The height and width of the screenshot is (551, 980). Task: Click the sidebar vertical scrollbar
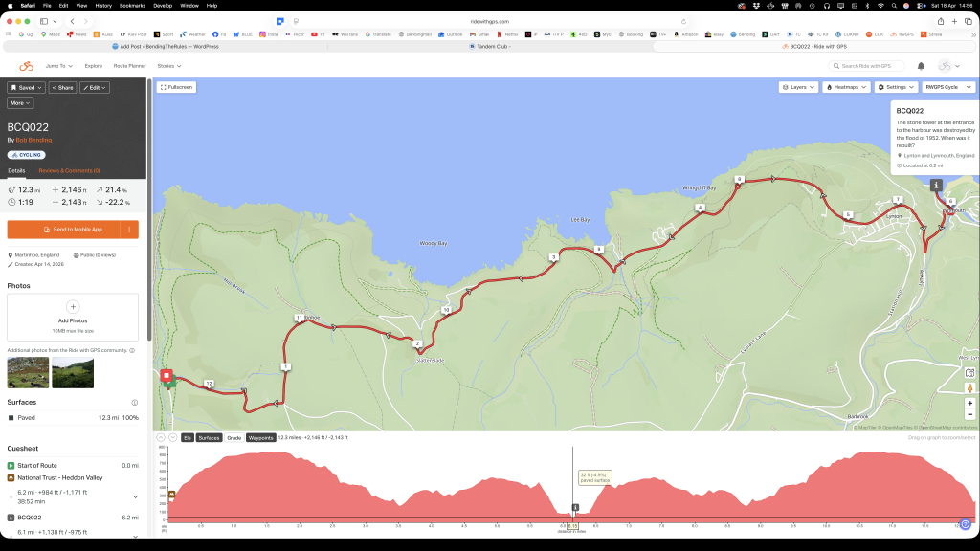point(149,209)
